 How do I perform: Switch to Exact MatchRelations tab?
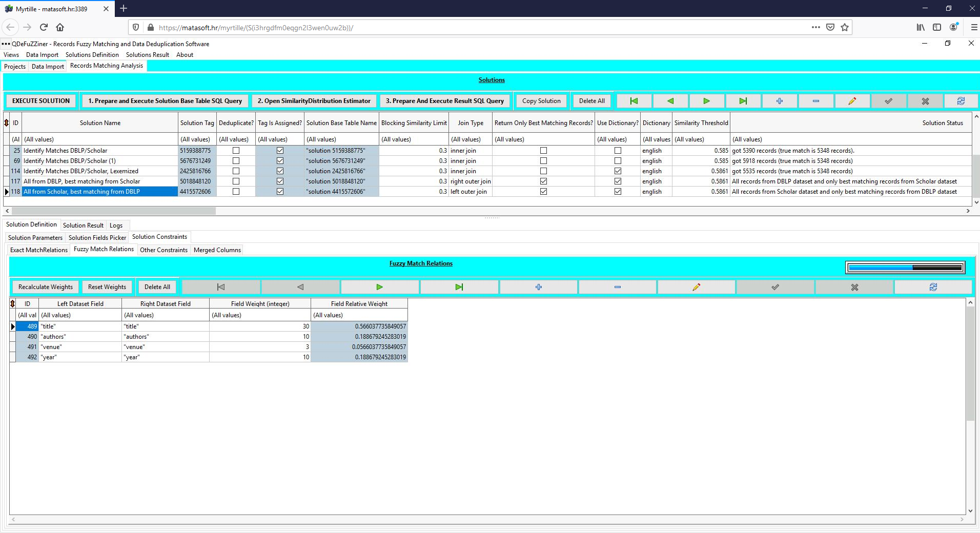point(39,250)
